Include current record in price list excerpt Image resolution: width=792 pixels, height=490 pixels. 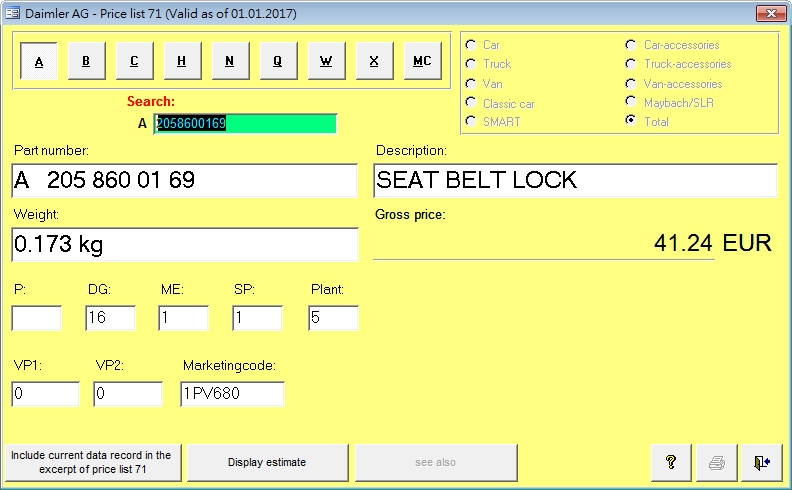click(x=93, y=462)
